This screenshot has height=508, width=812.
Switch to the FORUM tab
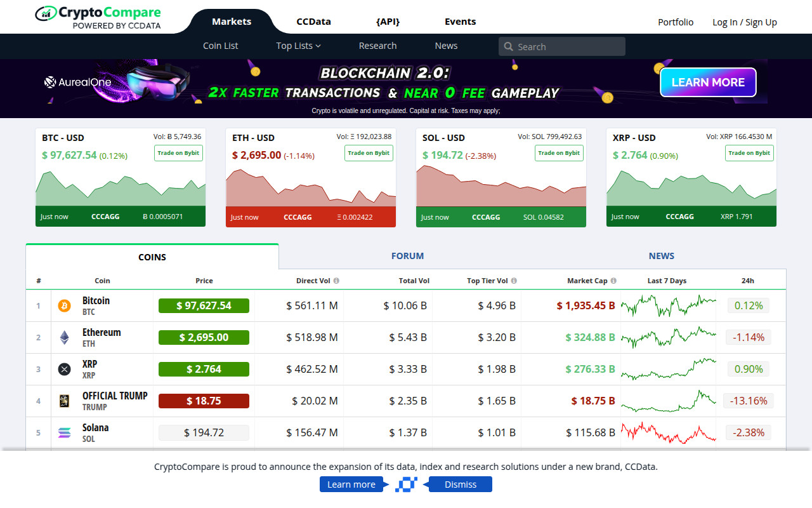(407, 256)
